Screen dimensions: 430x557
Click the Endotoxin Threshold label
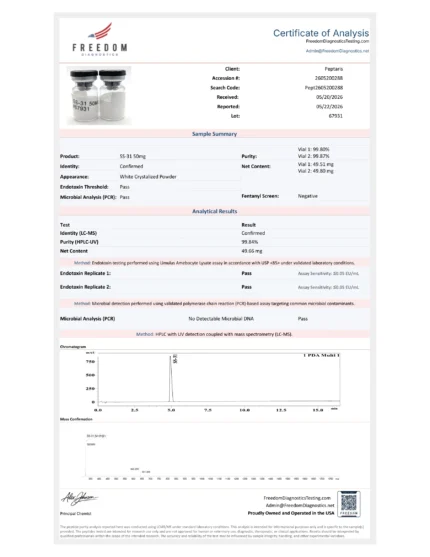pos(84,187)
